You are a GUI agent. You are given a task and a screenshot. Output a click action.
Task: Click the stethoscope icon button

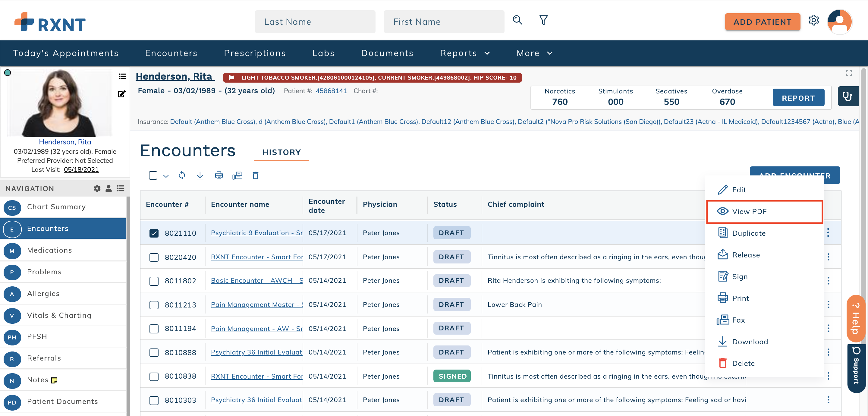click(848, 97)
